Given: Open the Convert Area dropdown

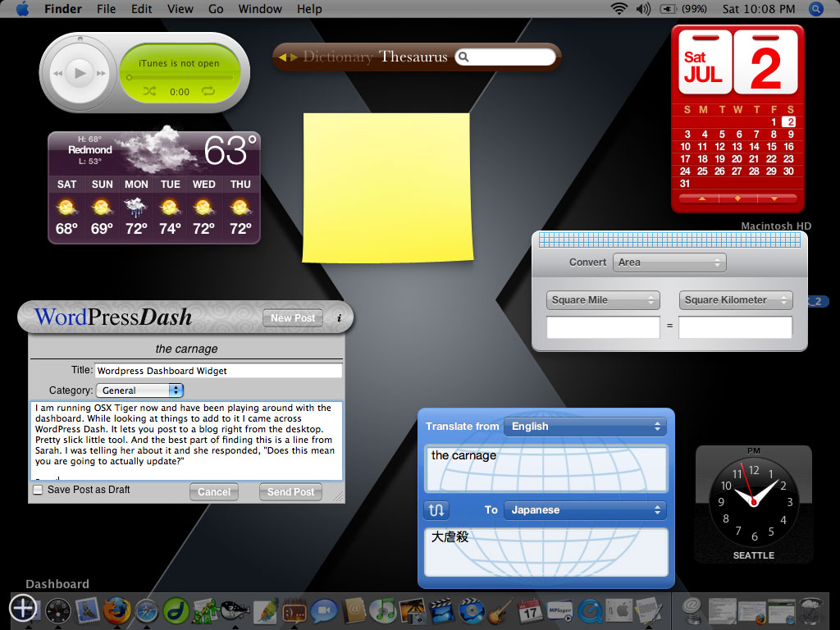Looking at the screenshot, I should point(669,262).
